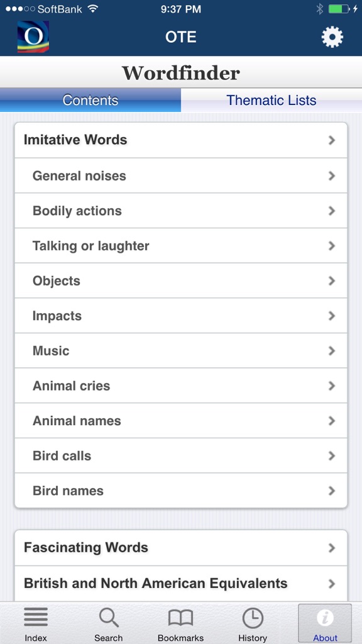Select the Bird calls row
This screenshot has width=362, height=644.
[181, 456]
